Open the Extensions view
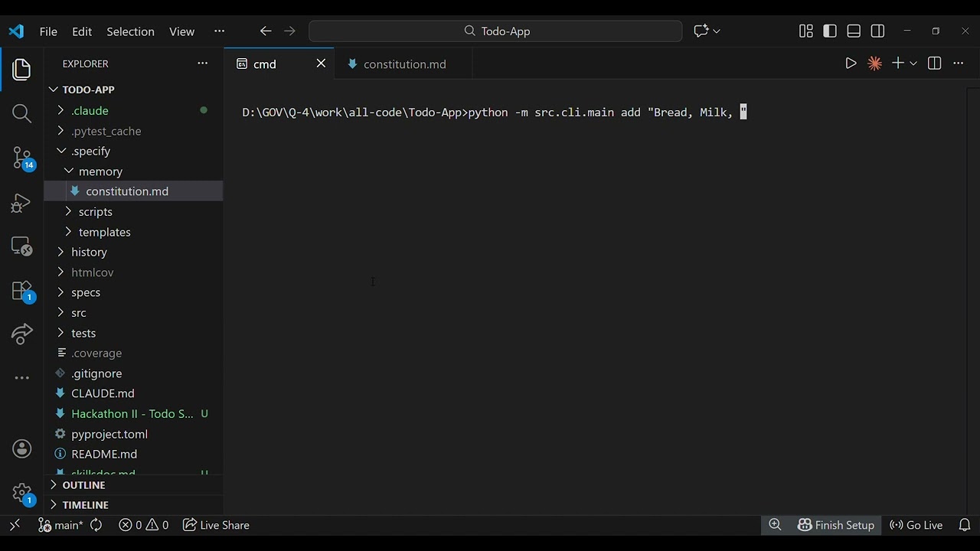The height and width of the screenshot is (551, 980). (x=21, y=291)
